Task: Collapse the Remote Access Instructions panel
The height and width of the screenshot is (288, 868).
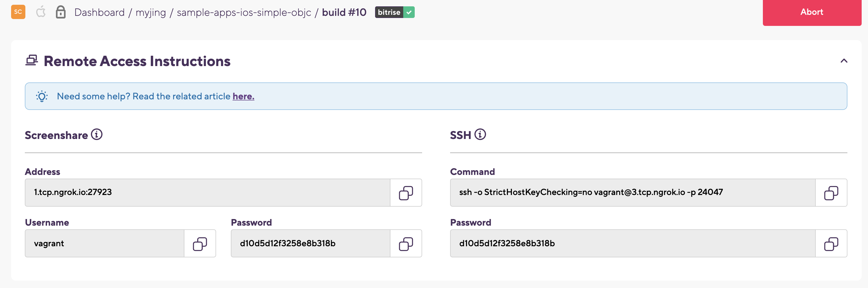Action: click(844, 61)
